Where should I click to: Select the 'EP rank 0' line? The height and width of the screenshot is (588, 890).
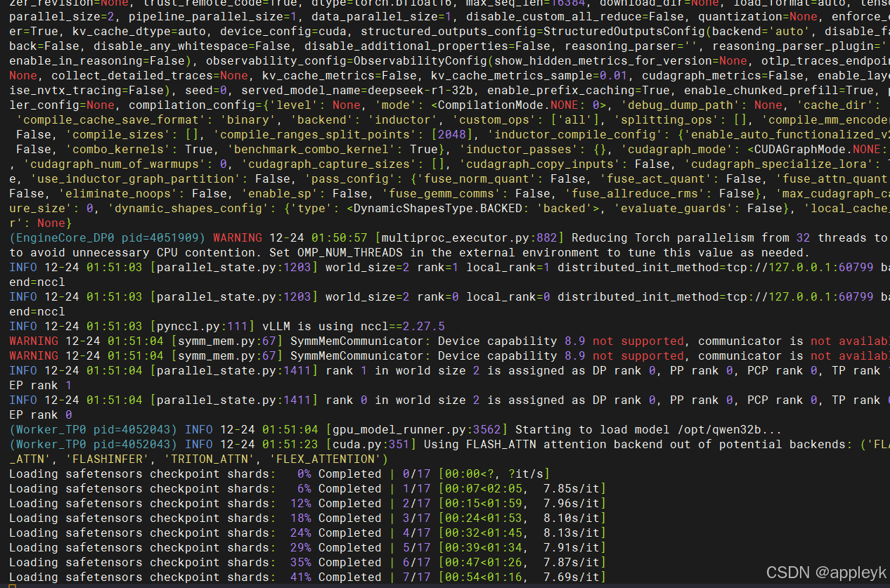point(40,414)
